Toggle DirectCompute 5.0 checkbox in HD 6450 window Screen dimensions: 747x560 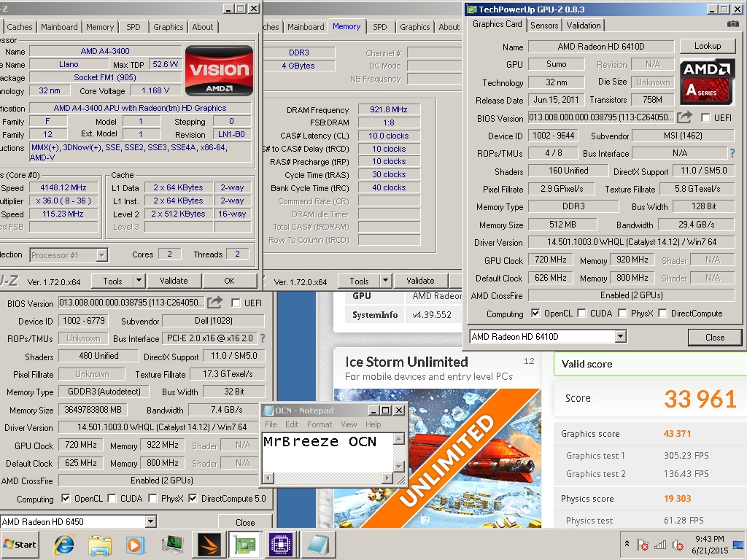(x=193, y=499)
